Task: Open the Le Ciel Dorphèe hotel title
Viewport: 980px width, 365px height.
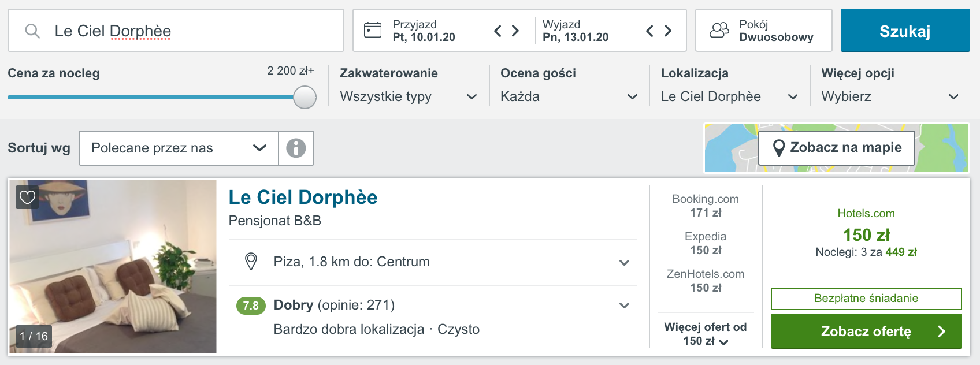Action: [x=303, y=198]
